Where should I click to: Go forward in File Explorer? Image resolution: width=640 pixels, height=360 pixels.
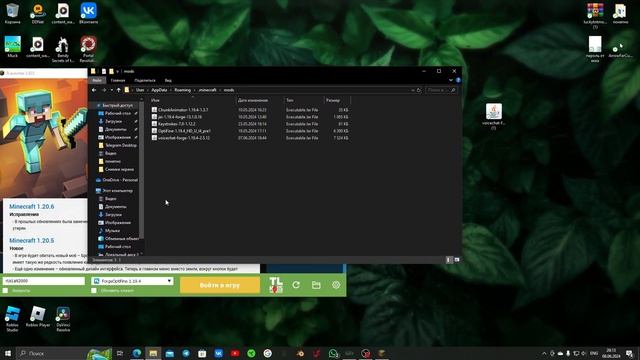coord(104,90)
